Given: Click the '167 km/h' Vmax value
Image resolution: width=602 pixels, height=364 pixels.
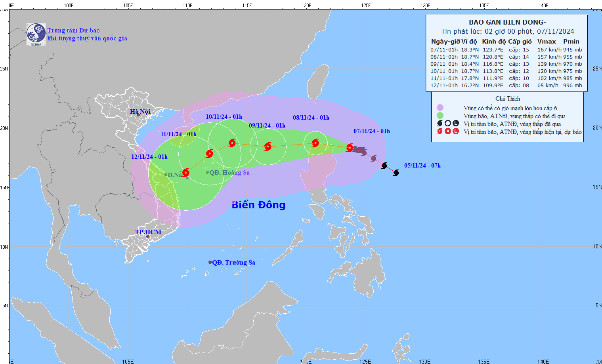Looking at the screenshot, I should click(549, 50).
